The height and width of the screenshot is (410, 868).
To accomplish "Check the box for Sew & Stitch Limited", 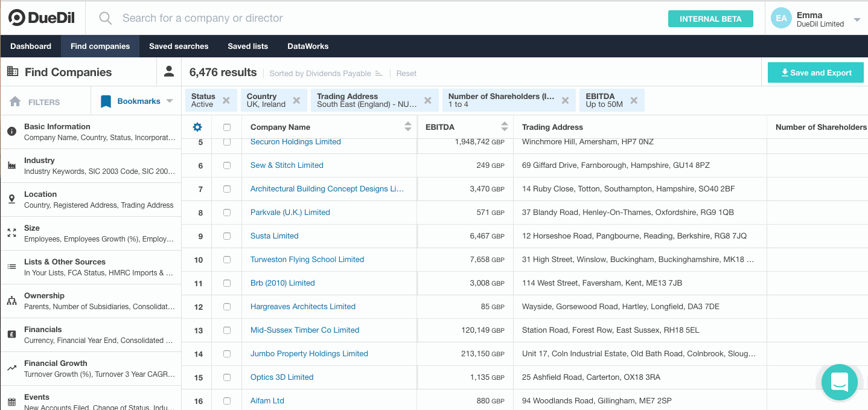I will point(227,165).
